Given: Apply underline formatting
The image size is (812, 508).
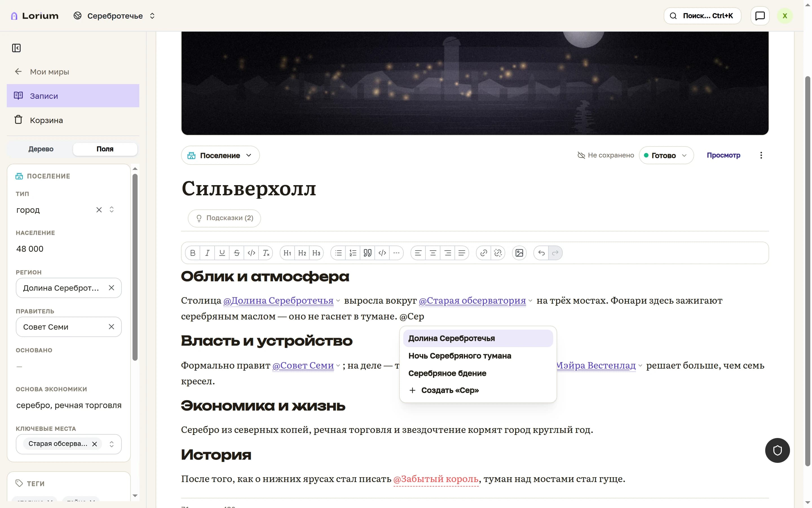Looking at the screenshot, I should (x=222, y=253).
